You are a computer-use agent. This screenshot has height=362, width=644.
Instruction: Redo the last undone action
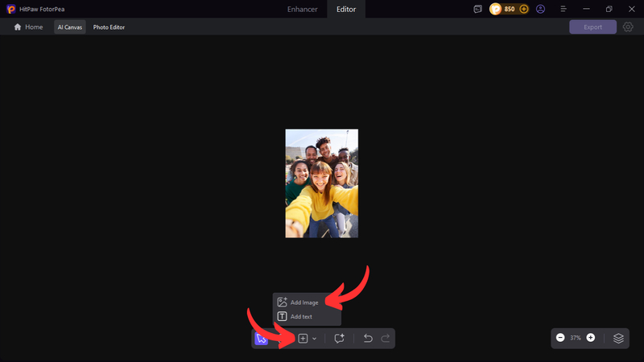point(386,339)
